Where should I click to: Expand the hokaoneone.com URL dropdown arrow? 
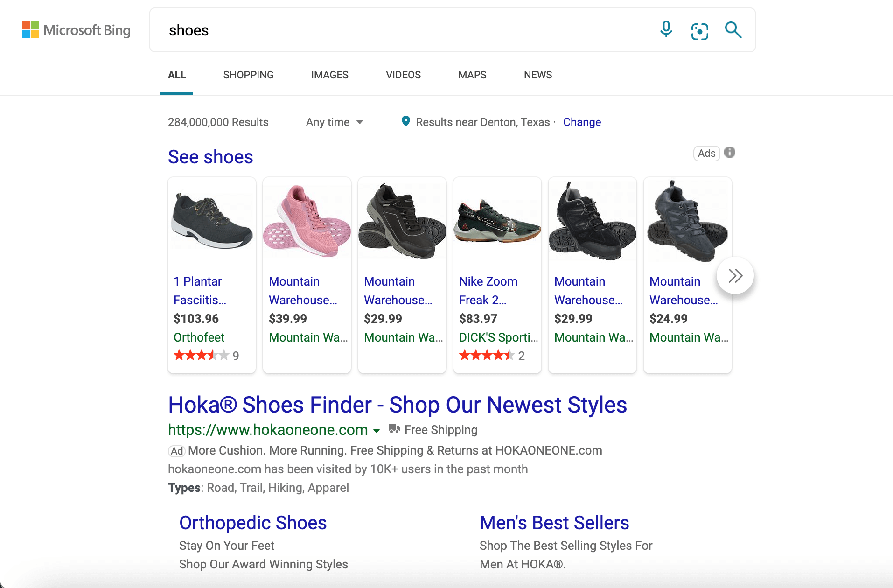click(377, 431)
